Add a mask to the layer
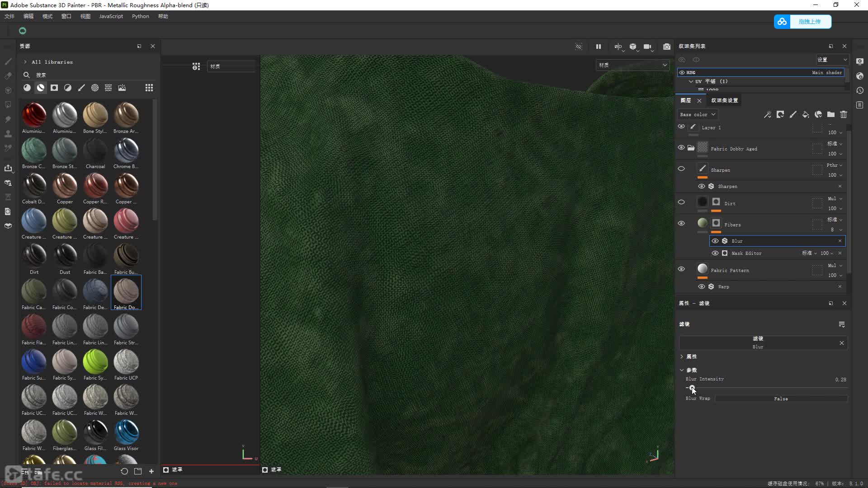Image resolution: width=868 pixels, height=488 pixels. (780, 114)
